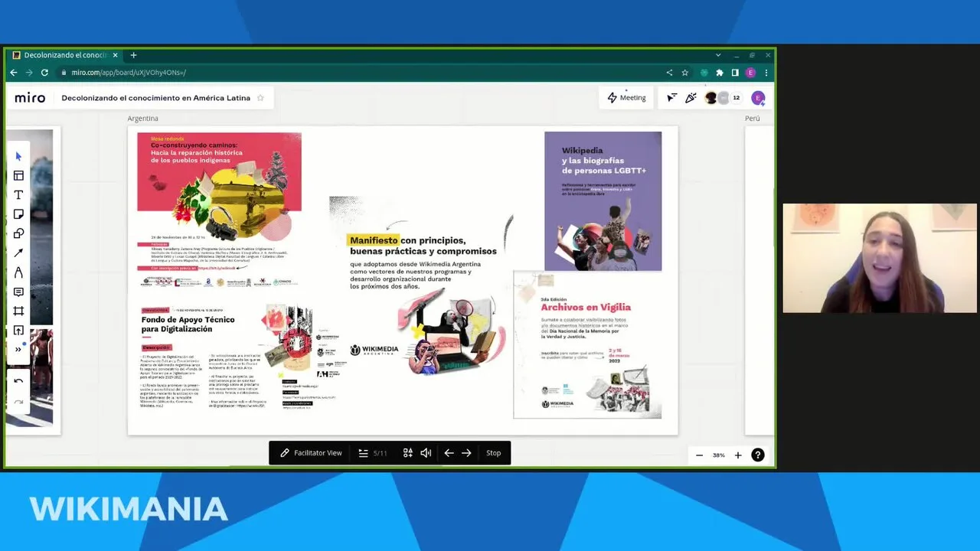This screenshot has width=980, height=551.
Task: Zoom in with the plus button
Action: [x=738, y=455]
